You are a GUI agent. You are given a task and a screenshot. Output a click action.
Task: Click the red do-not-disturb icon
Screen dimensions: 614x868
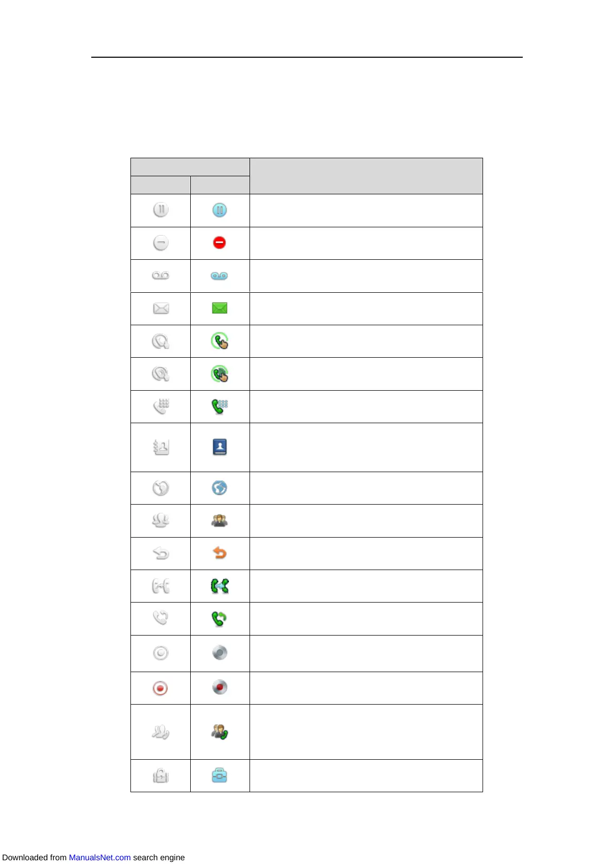[x=220, y=243]
